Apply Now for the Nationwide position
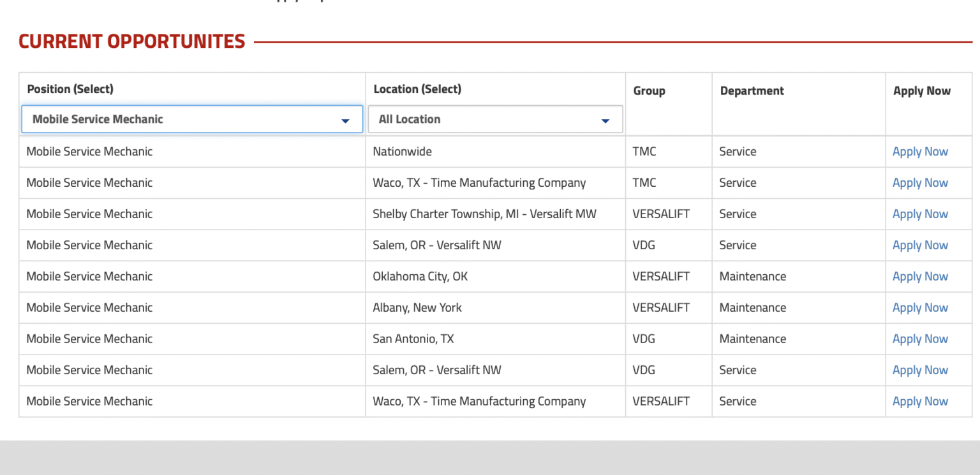 (919, 152)
